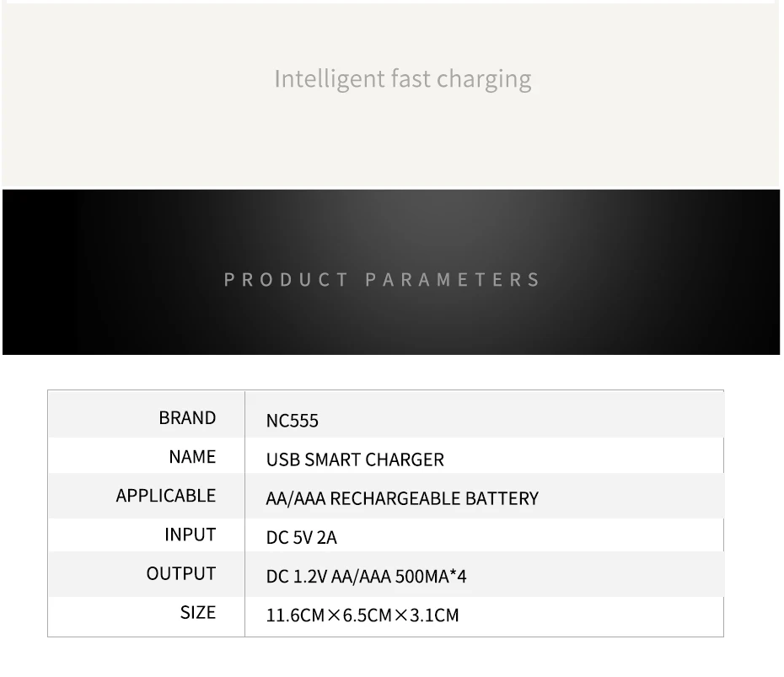Screen dimensions: 784x677
Task: Click the word PRODUCT in the banner
Action: [x=286, y=280]
